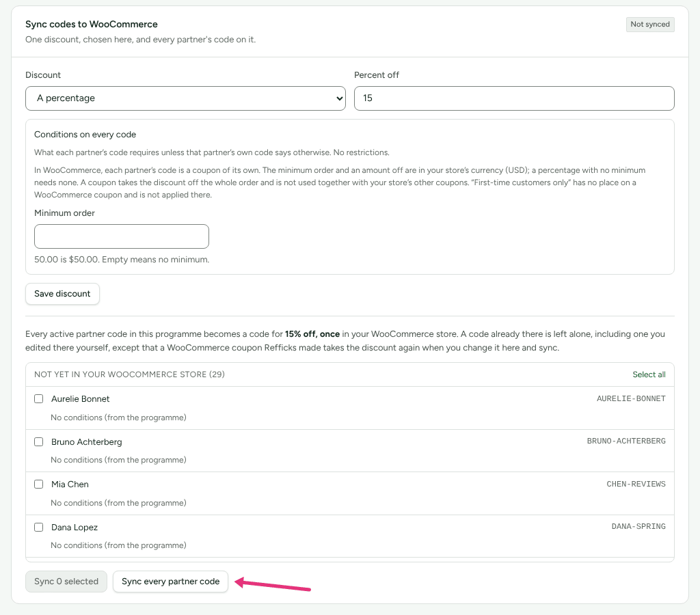Check the Aurelie Bonnet checkbox

[x=39, y=398]
